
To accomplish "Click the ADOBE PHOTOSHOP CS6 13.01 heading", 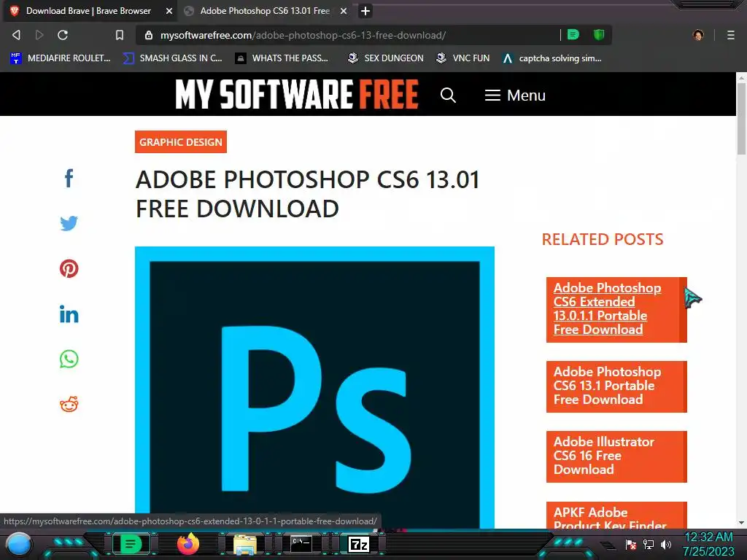I will (x=307, y=194).
